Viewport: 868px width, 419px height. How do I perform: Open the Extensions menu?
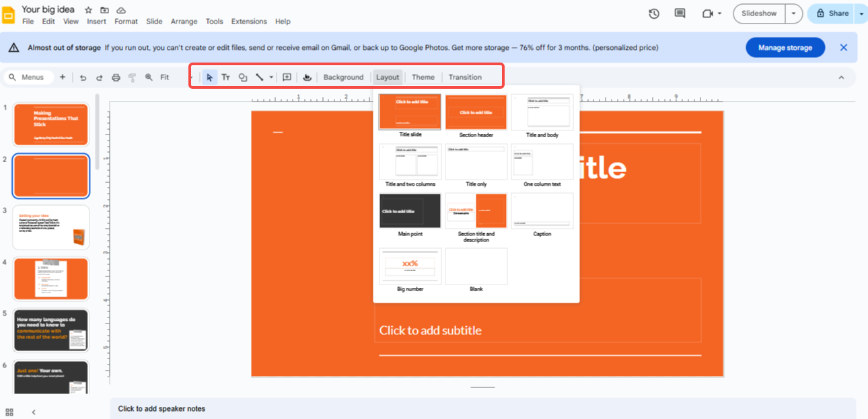248,21
